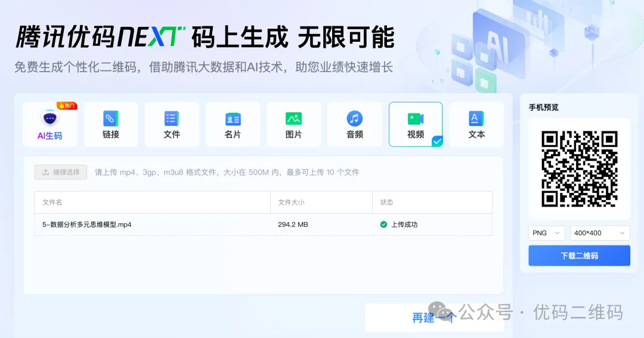
Task: Click the 腾讯优码NEXT logo title
Action: [x=101, y=37]
